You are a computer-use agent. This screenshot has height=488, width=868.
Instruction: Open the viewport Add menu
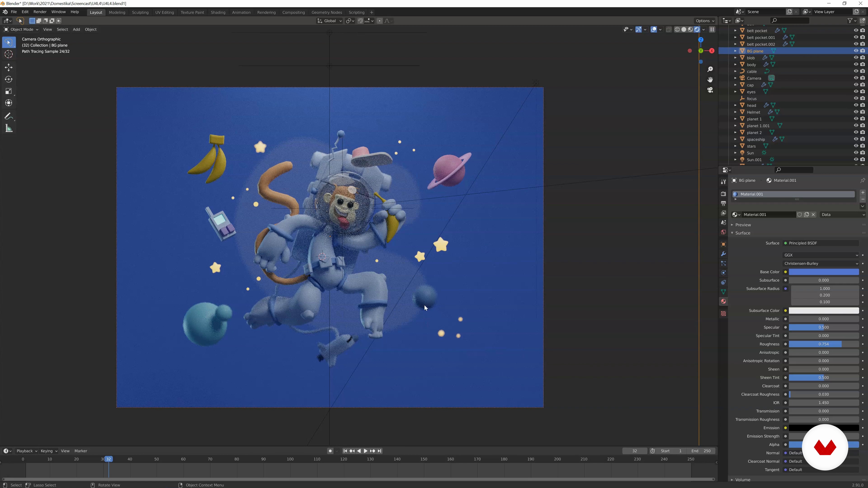click(x=76, y=30)
